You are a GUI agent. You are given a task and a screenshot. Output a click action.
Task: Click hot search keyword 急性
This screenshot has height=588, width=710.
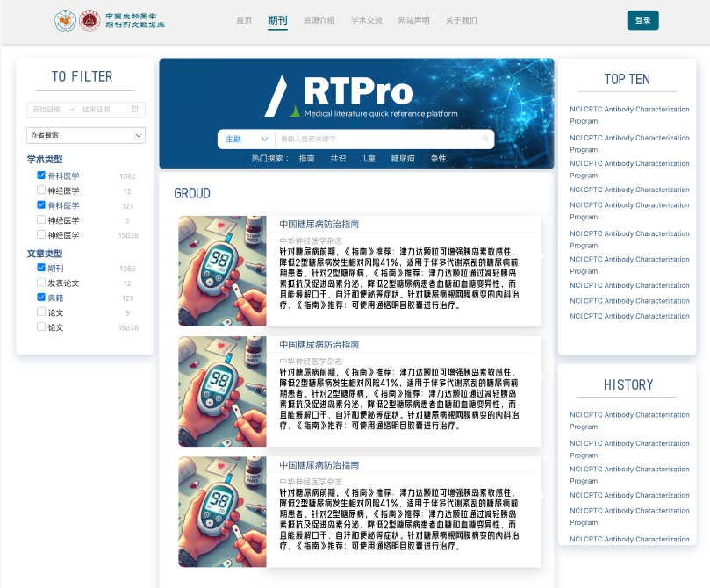coord(438,159)
